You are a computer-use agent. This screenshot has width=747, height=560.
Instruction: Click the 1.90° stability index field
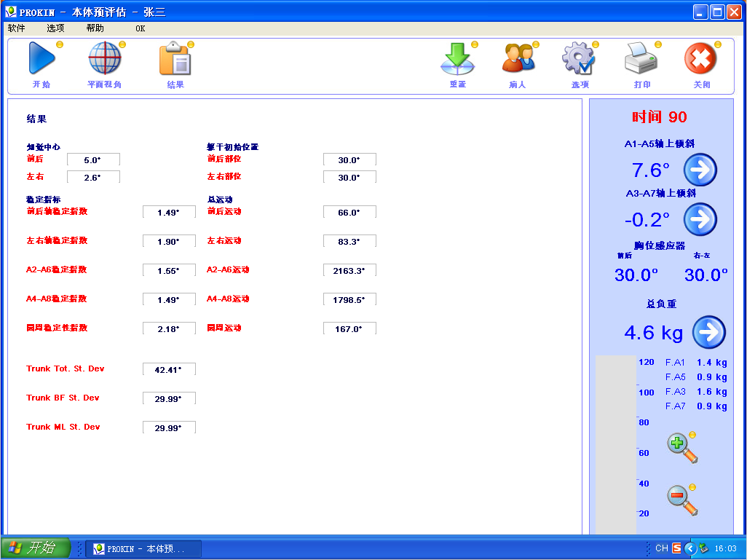pos(169,241)
